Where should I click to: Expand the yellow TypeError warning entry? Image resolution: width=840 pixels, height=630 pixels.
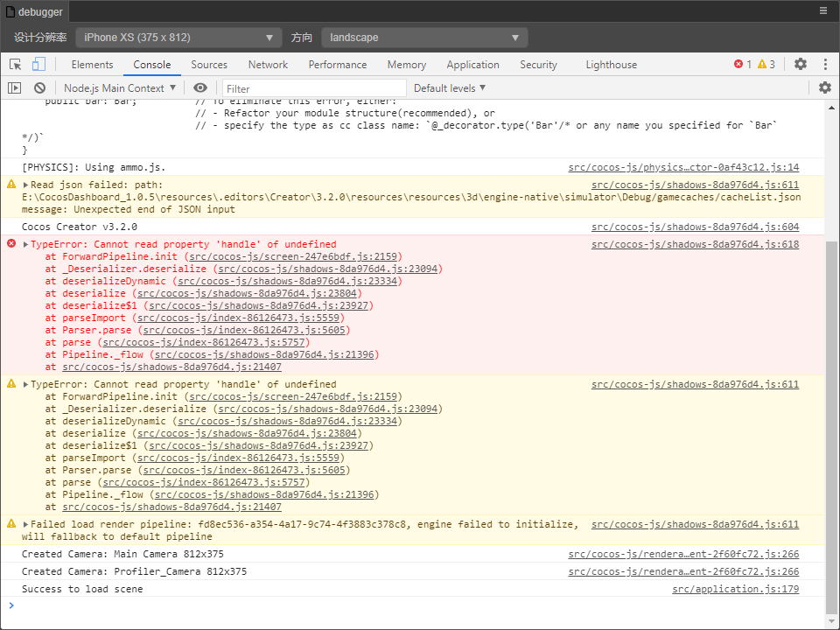[25, 384]
